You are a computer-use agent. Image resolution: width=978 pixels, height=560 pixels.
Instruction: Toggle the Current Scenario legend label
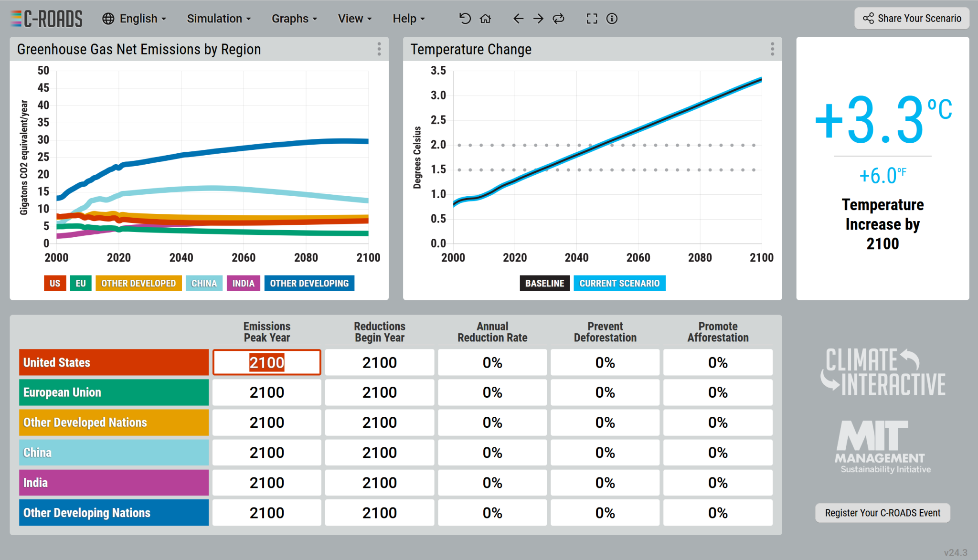pyautogui.click(x=619, y=283)
